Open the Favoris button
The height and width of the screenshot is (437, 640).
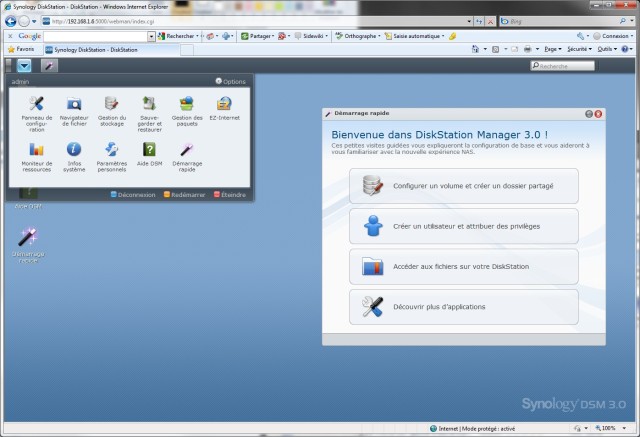tap(21, 49)
